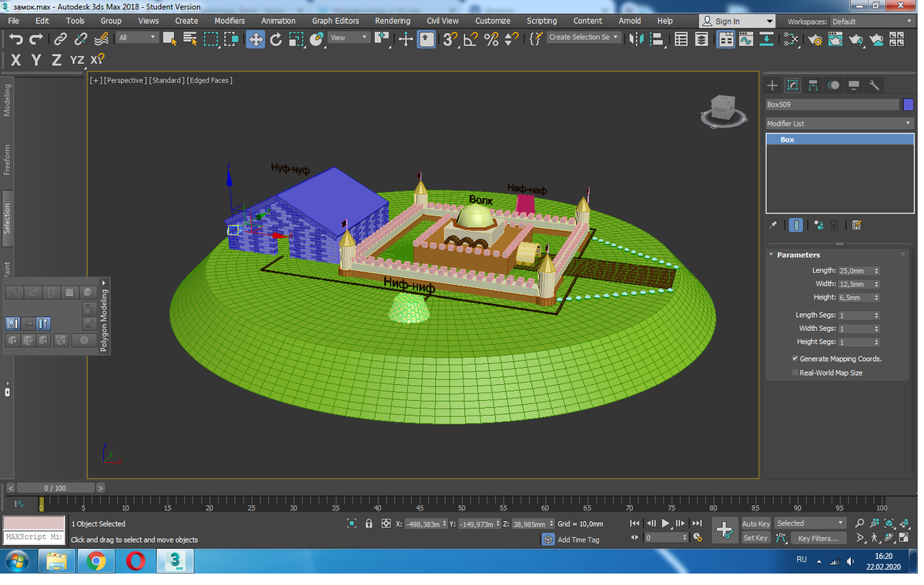
Task: Switch to Hierarchy panel tab
Action: (x=813, y=85)
